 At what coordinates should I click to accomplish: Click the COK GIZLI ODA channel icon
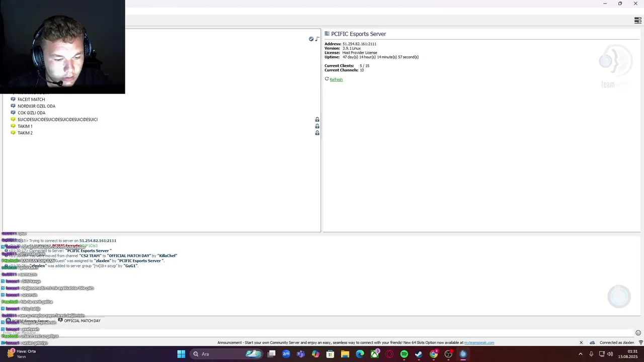[13, 113]
